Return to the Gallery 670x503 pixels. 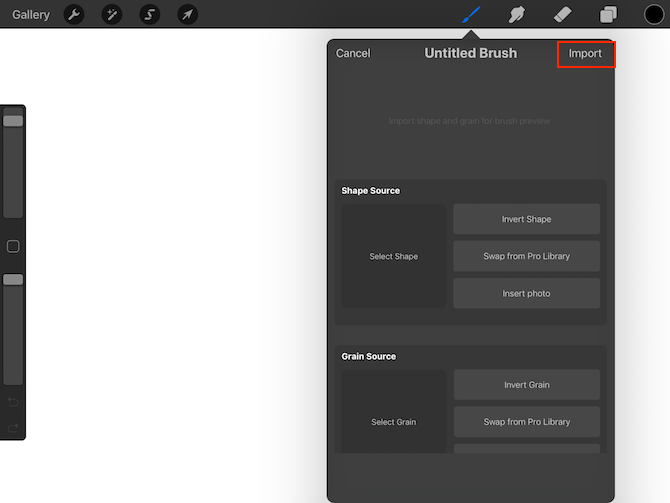click(x=31, y=14)
